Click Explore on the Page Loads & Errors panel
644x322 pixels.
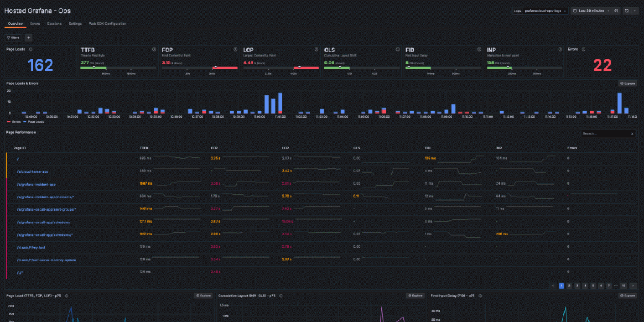pos(627,83)
